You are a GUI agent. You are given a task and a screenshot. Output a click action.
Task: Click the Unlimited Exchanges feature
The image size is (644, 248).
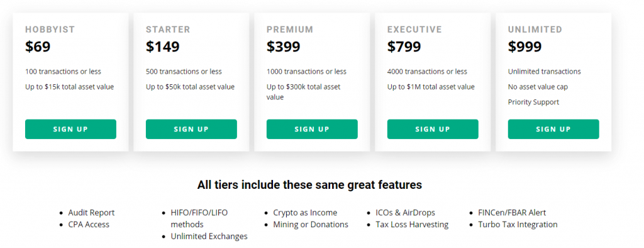(209, 237)
